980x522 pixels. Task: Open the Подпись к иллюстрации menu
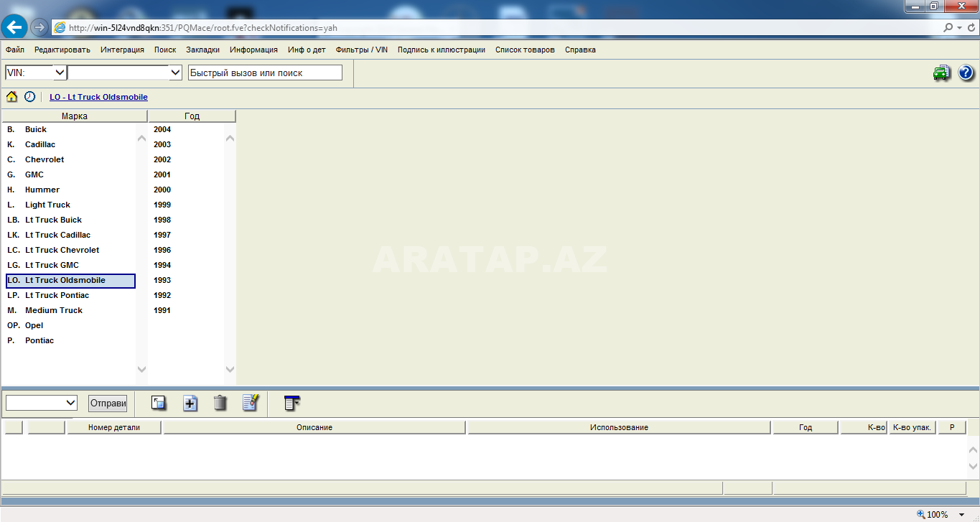pyautogui.click(x=441, y=50)
